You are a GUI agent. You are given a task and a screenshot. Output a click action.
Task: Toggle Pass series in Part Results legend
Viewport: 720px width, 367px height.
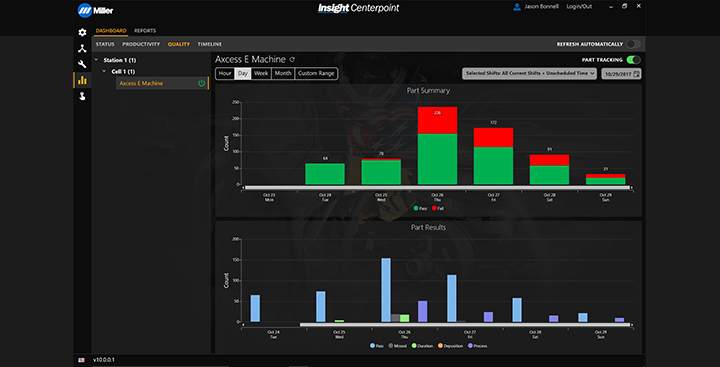click(377, 346)
